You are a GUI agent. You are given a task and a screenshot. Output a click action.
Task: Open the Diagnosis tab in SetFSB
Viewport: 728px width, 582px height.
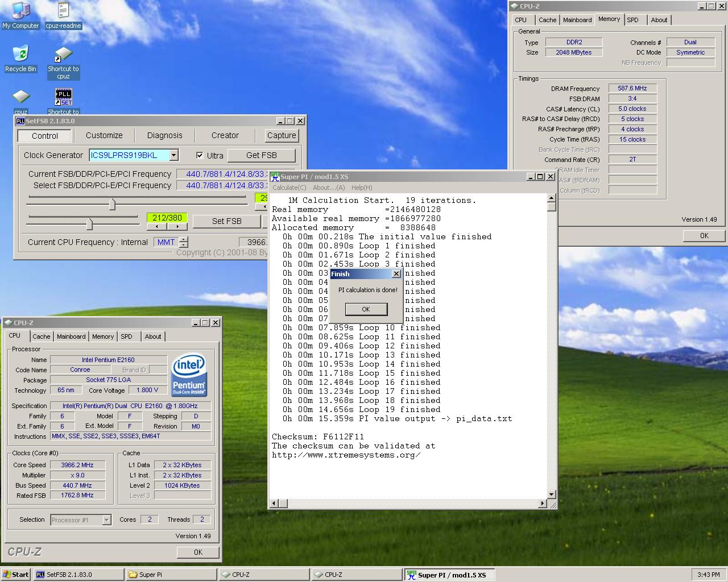[165, 135]
